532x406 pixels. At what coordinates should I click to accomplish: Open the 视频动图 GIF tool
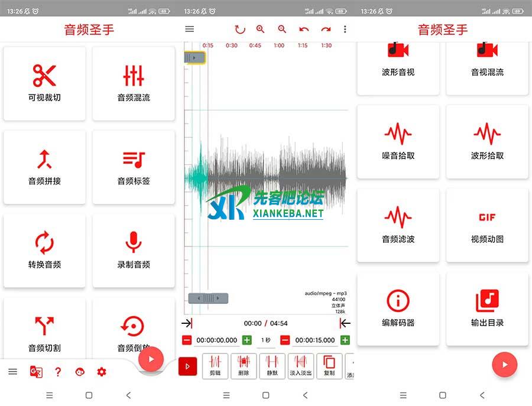point(487,225)
